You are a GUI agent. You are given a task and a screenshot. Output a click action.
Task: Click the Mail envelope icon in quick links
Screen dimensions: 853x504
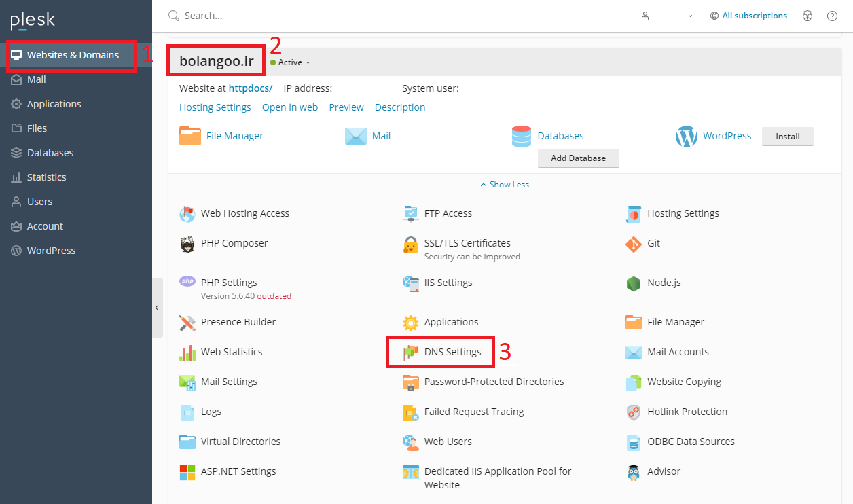[356, 137]
